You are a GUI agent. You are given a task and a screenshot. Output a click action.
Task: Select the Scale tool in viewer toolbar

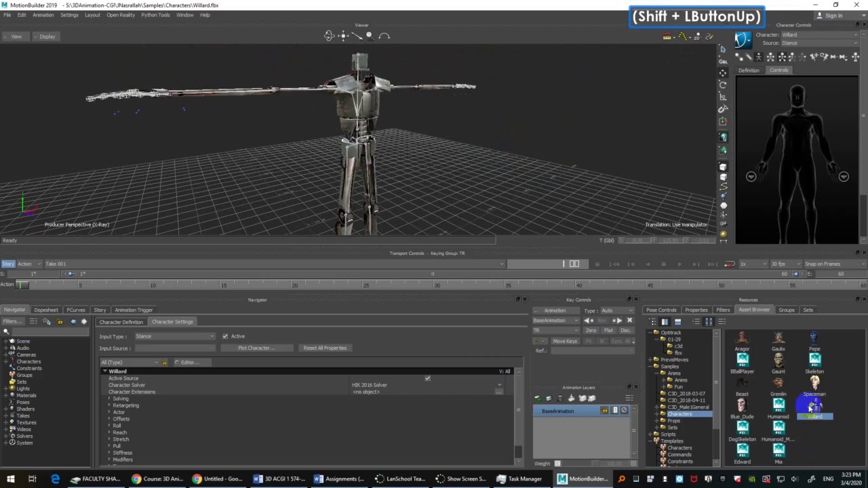coord(723,97)
